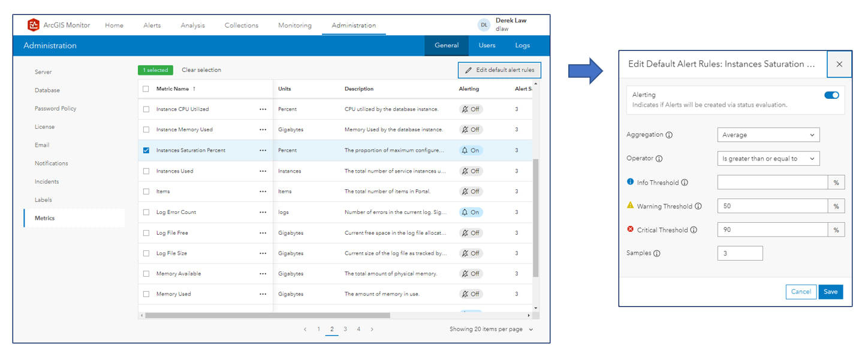Click Operator info icon
868x360 pixels.
659,159
